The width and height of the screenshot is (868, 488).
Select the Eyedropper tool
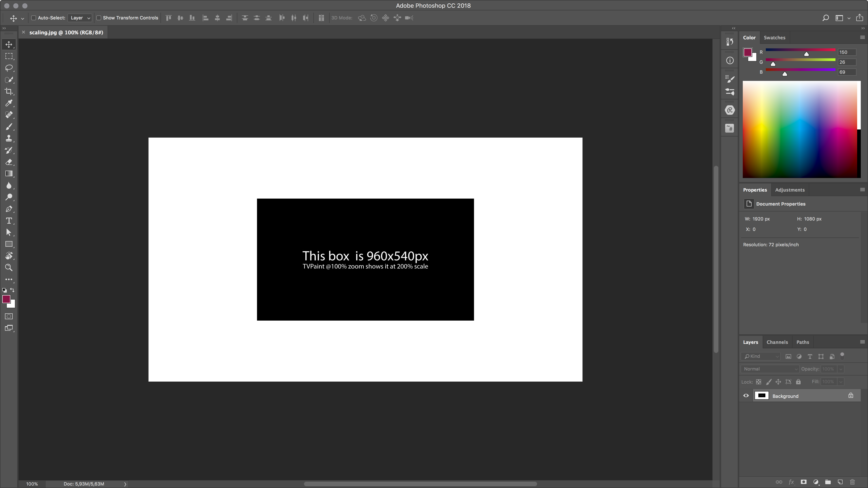pyautogui.click(x=9, y=103)
